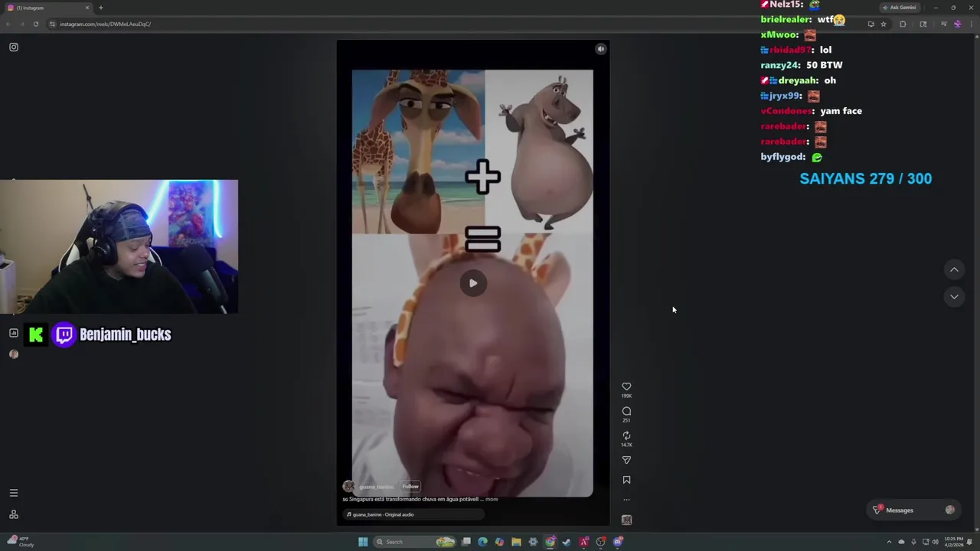
Task: Open the reel comments
Action: (x=626, y=412)
